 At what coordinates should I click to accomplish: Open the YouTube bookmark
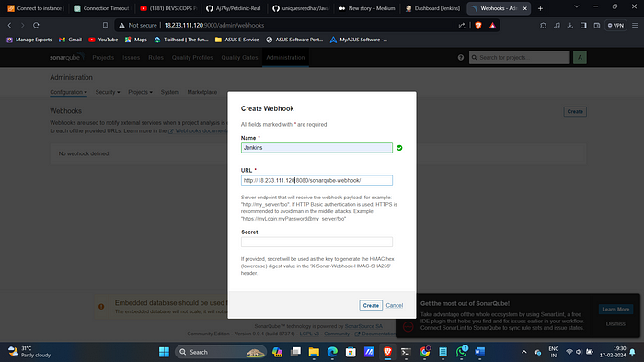103,40
